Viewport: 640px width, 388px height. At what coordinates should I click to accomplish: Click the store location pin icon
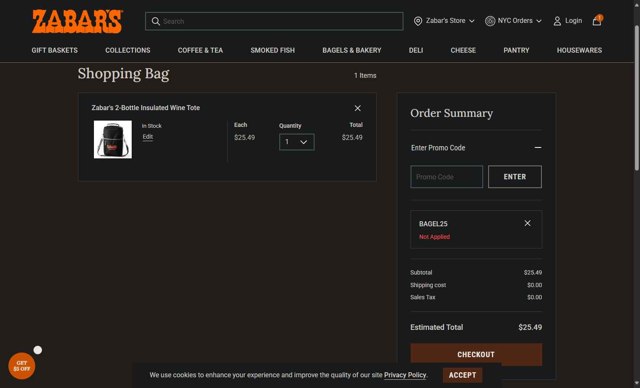click(418, 21)
